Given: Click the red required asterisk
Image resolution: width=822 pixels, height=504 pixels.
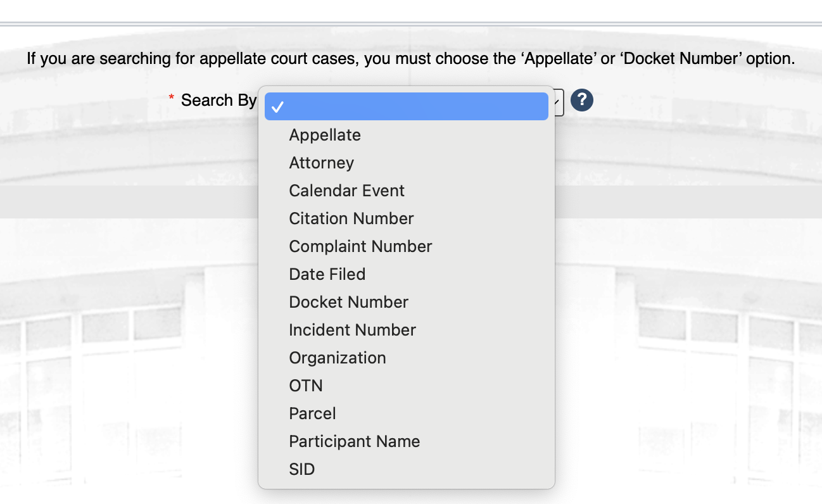Looking at the screenshot, I should [171, 98].
